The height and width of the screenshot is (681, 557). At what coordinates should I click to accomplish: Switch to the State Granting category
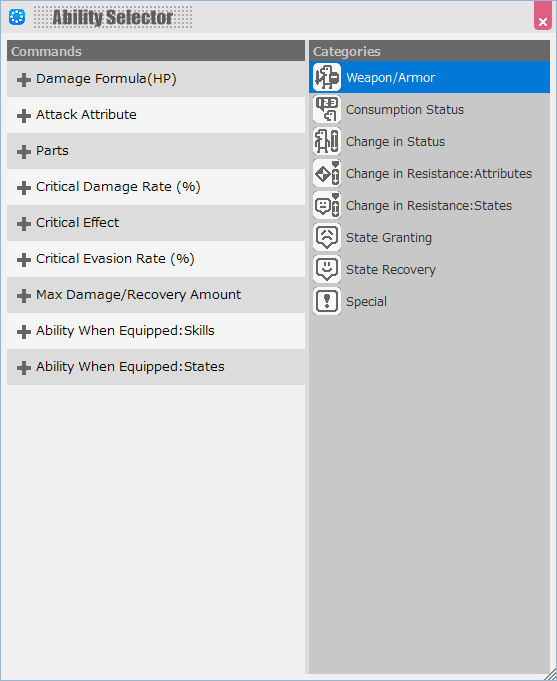(429, 237)
